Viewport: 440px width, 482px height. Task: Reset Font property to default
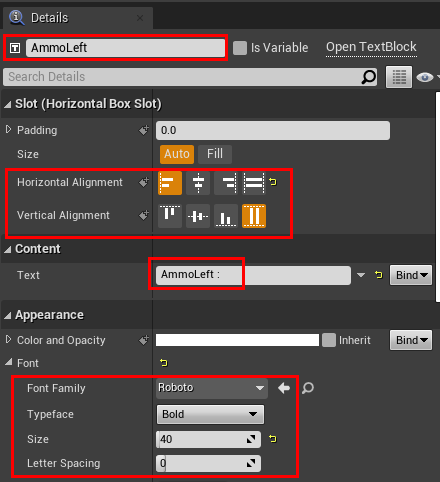[164, 363]
